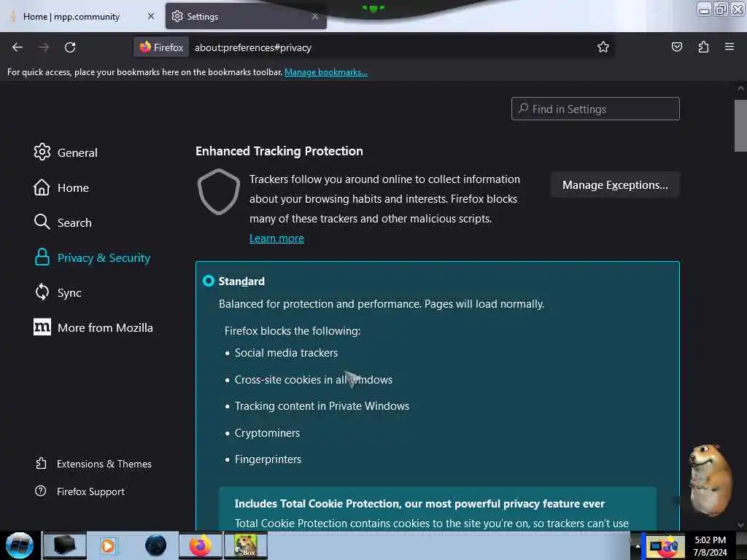Screen dimensions: 747x560
Task: Click the Manage bookmarks link
Action: click(x=326, y=72)
